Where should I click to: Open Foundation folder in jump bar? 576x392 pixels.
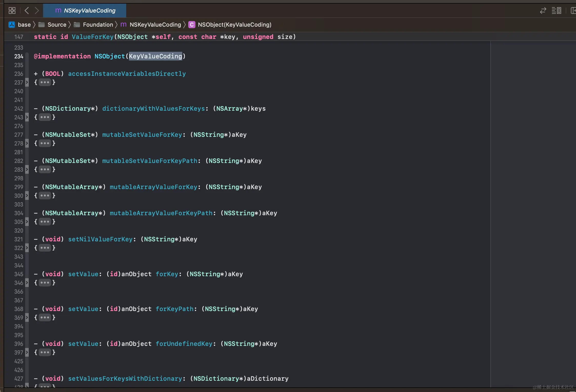pyautogui.click(x=98, y=25)
